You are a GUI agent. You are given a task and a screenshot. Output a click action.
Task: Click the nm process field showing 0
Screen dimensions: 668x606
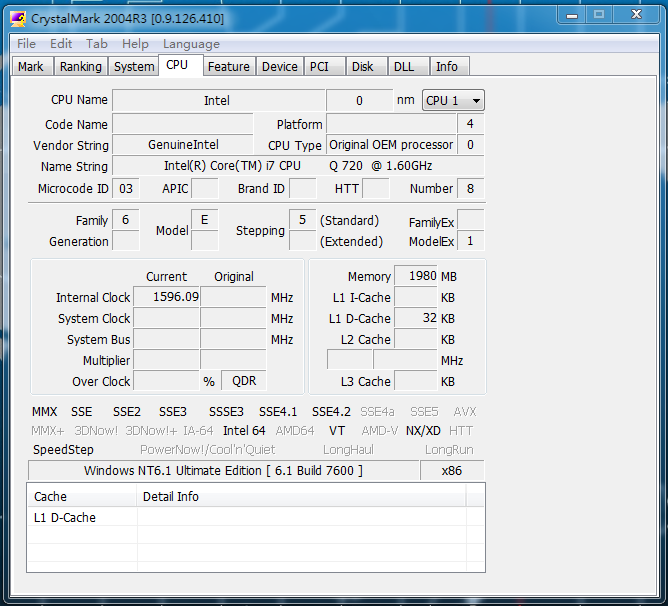point(359,101)
